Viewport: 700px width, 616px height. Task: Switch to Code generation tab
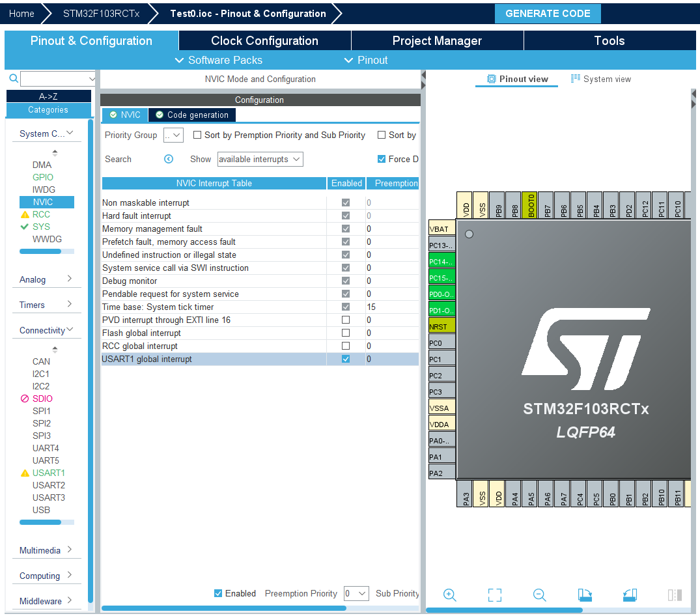pyautogui.click(x=192, y=115)
